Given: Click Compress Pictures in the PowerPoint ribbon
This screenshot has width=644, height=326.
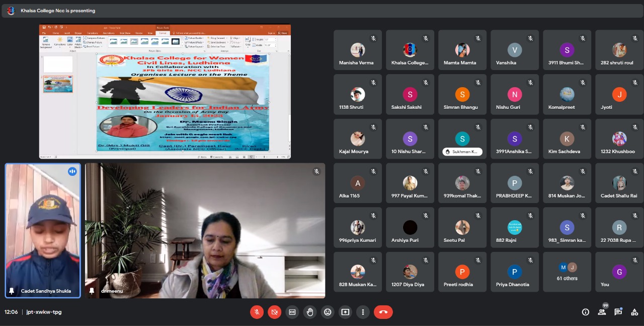Looking at the screenshot, I should click(x=94, y=38).
